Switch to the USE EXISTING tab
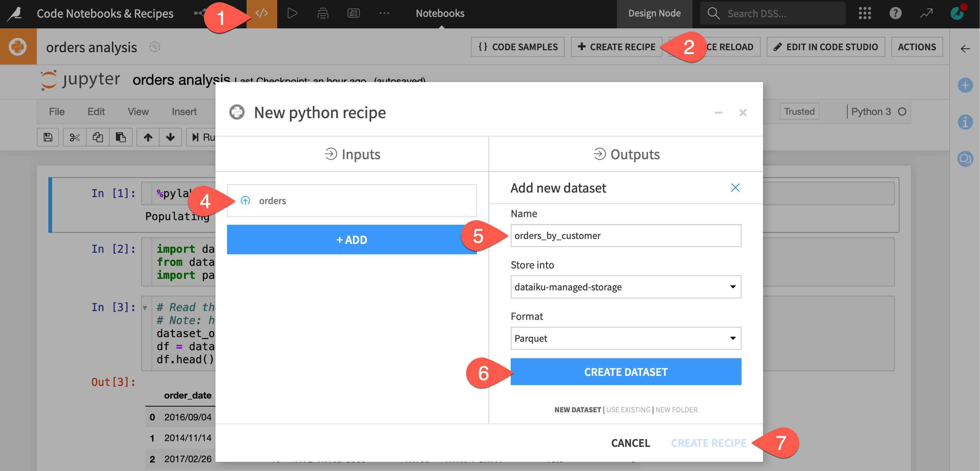The image size is (980, 471). click(x=628, y=410)
